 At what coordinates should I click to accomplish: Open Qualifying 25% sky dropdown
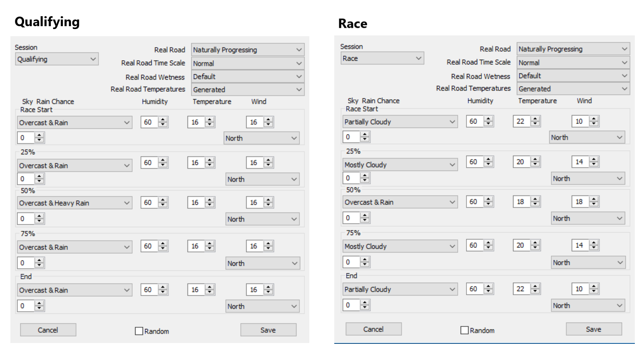point(75,165)
